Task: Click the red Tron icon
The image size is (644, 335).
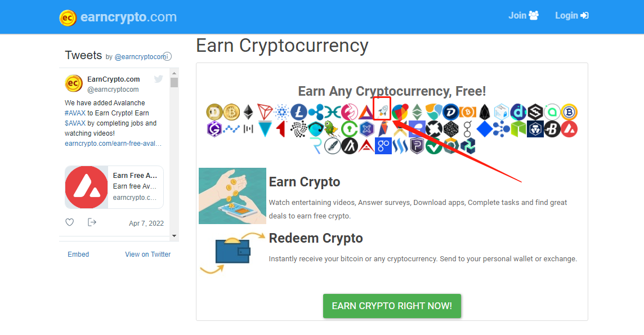Action: [265, 112]
